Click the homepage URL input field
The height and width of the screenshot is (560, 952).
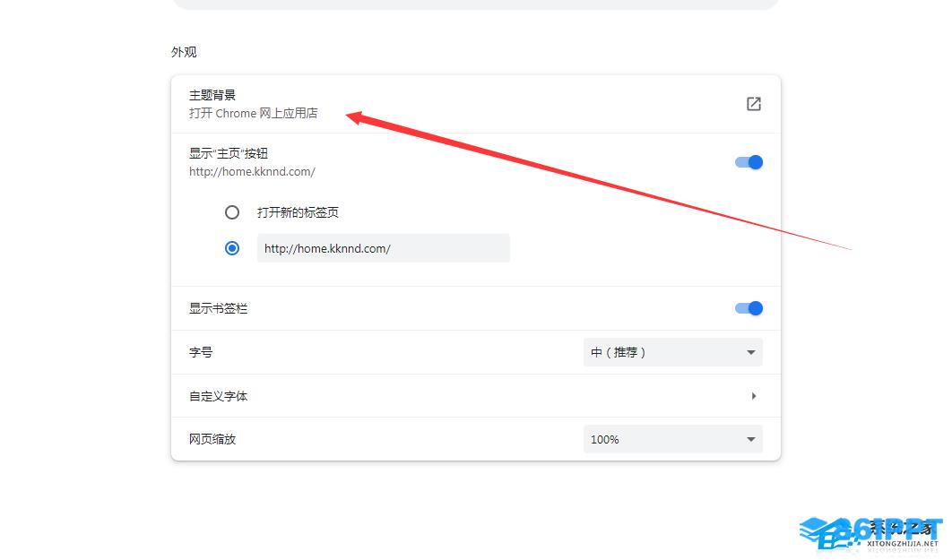pos(383,248)
